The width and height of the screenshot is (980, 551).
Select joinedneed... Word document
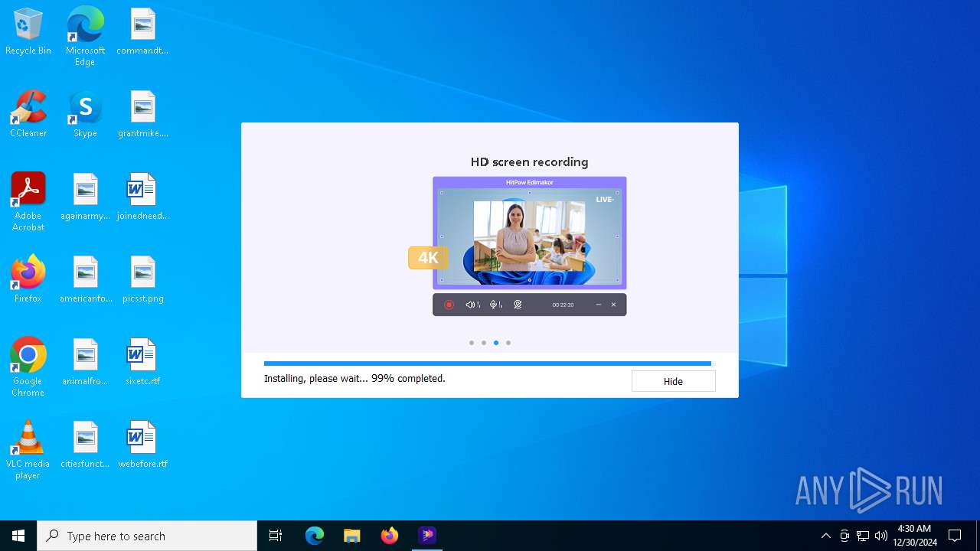142,197
